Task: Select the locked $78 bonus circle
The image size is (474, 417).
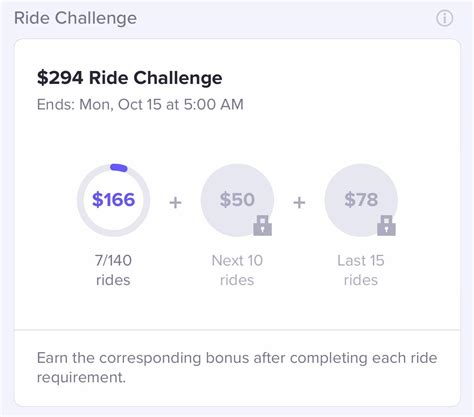Action: tap(361, 200)
